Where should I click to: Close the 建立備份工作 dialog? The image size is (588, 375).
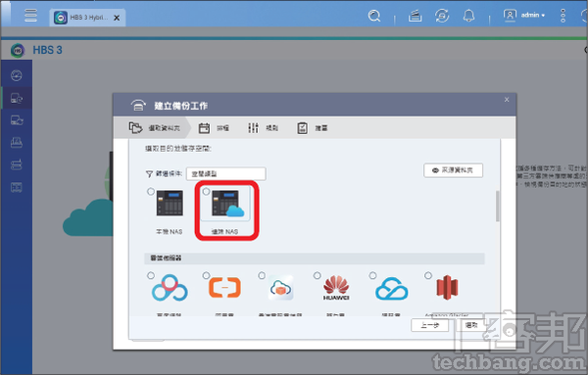(x=507, y=100)
